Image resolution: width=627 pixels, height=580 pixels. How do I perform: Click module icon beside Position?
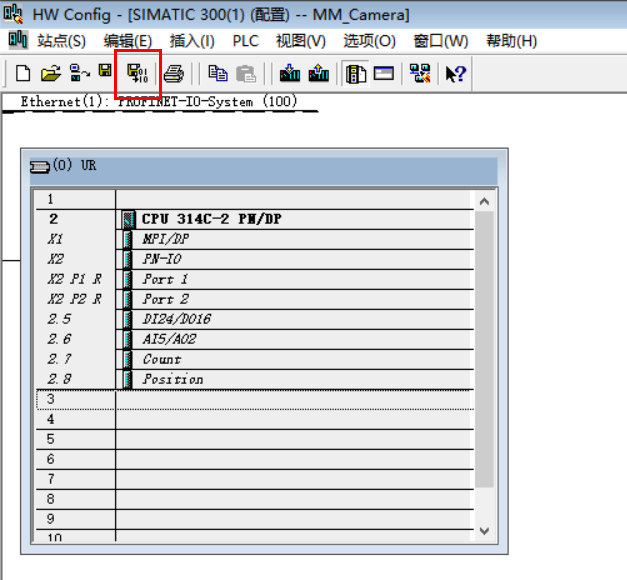(x=127, y=379)
